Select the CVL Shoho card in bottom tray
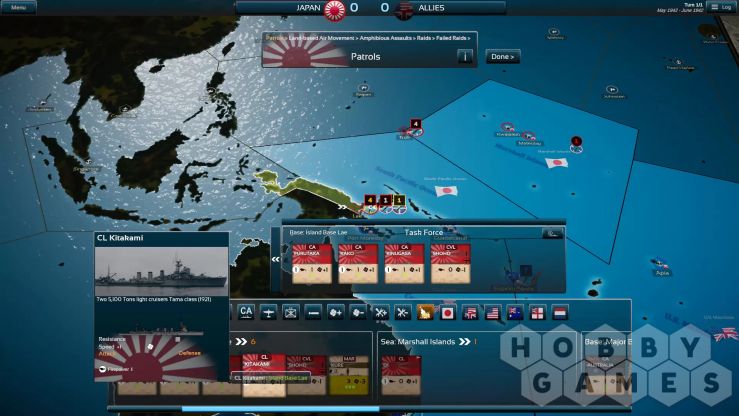This screenshot has height=416, width=739. click(306, 375)
